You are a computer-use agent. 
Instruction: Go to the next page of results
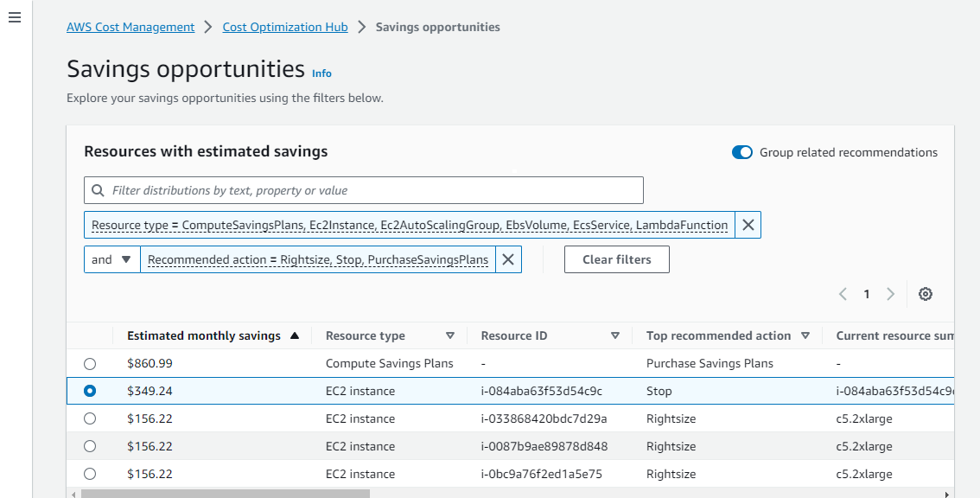(x=891, y=294)
